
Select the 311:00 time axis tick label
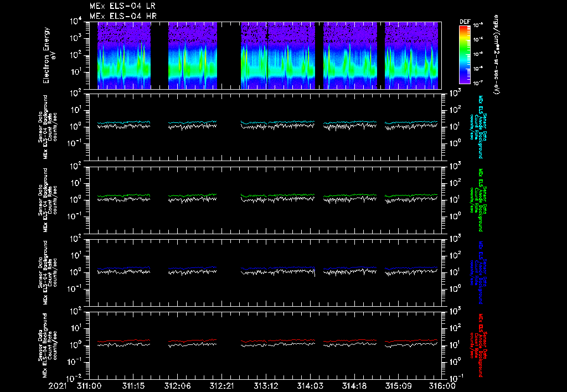[x=89, y=385]
